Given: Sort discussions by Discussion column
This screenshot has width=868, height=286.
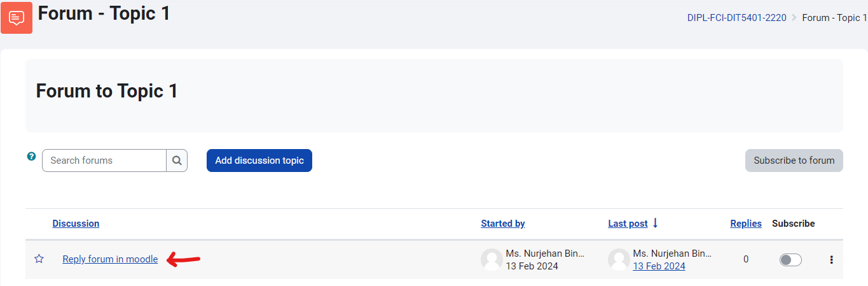Looking at the screenshot, I should [76, 224].
